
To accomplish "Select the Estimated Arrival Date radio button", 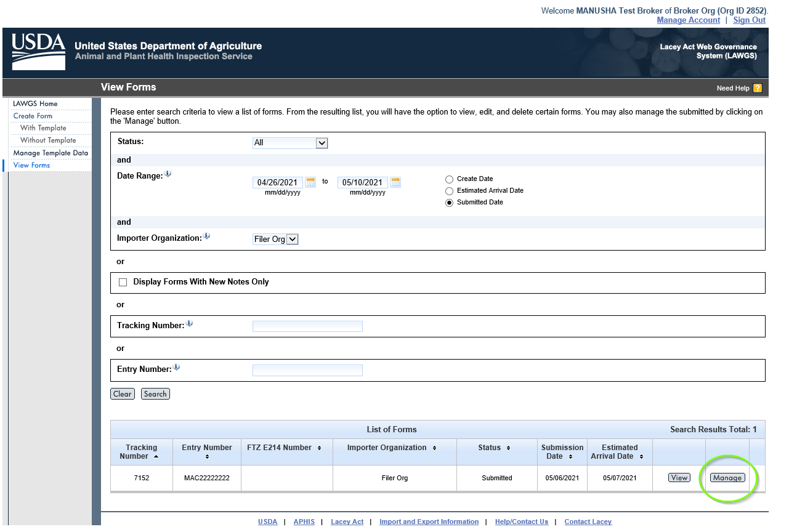I will (449, 191).
